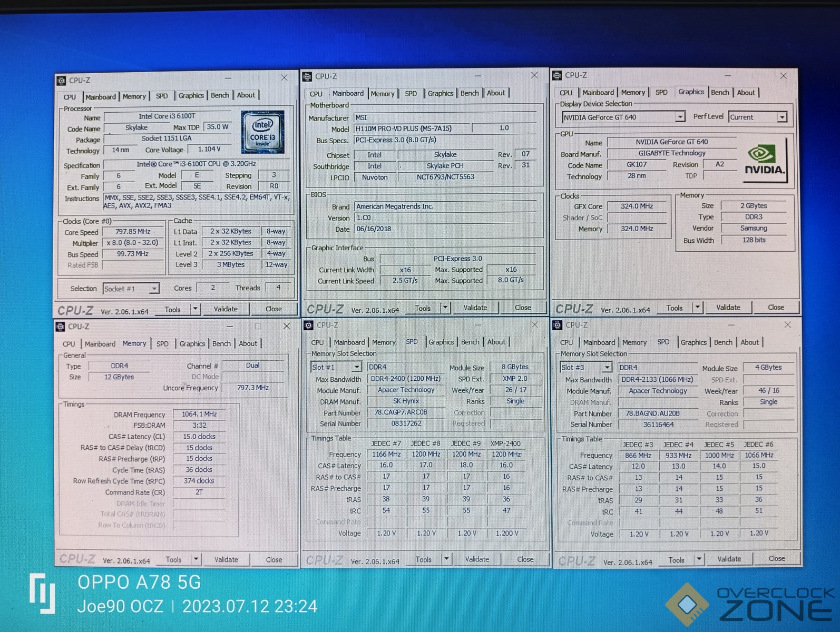Click the CPU-Z app icon in the CPU window title bar
This screenshot has width=840, height=632.
61,80
